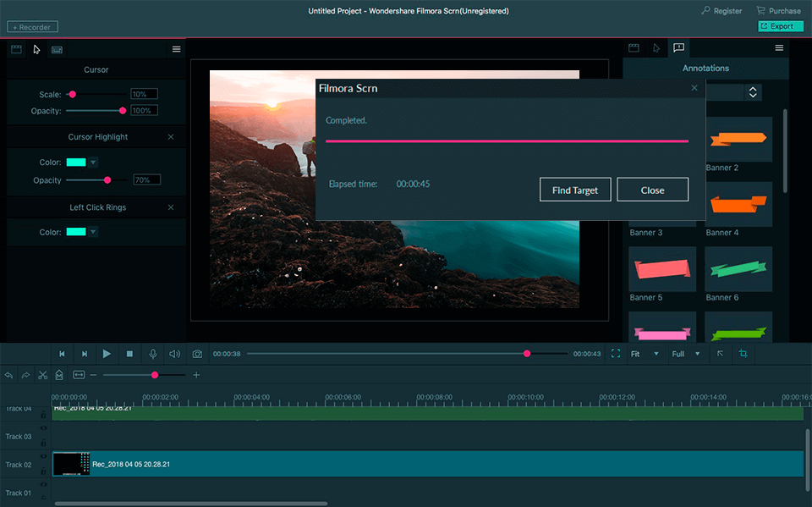Click the Find Target button
Viewport: 812px width, 507px height.
tap(575, 189)
